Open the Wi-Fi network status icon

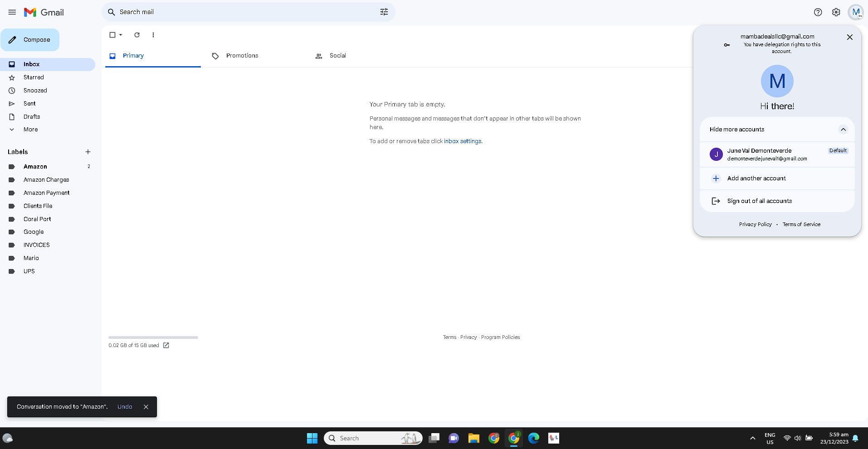(787, 438)
